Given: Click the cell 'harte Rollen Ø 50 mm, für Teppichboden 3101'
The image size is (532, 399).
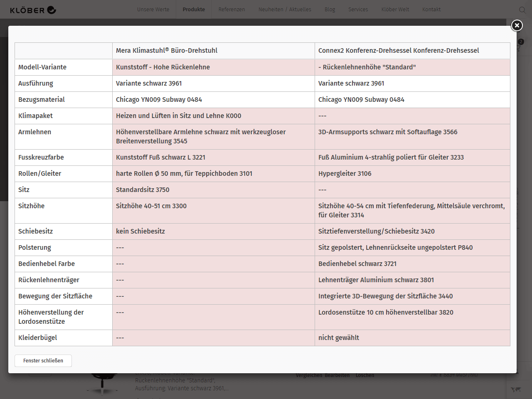Looking at the screenshot, I should tap(214, 174).
